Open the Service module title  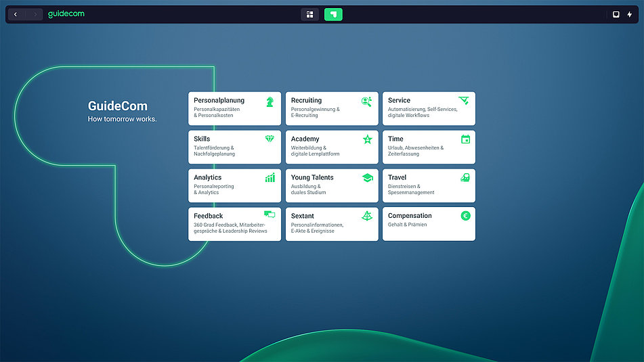[x=399, y=101]
